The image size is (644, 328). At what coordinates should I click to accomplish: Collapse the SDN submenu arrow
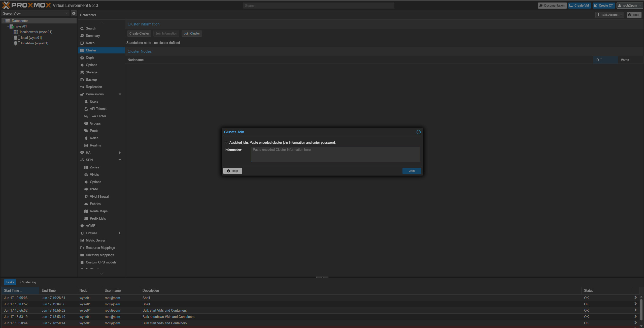click(120, 160)
